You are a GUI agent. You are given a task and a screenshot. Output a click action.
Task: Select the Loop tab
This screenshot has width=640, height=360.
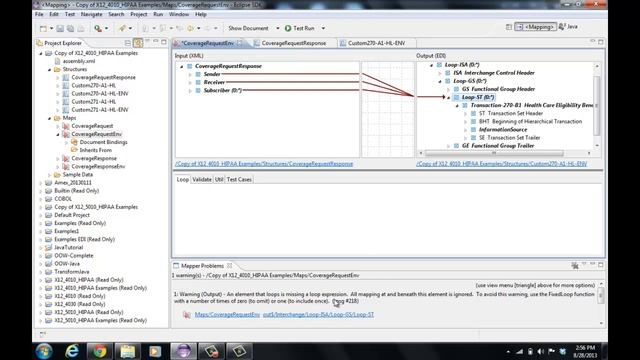(182, 179)
